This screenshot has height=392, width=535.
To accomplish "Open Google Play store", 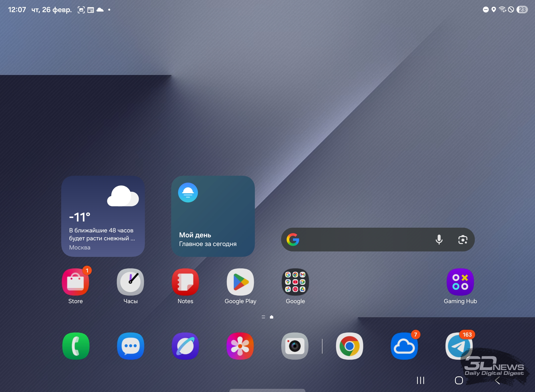I will click(240, 282).
